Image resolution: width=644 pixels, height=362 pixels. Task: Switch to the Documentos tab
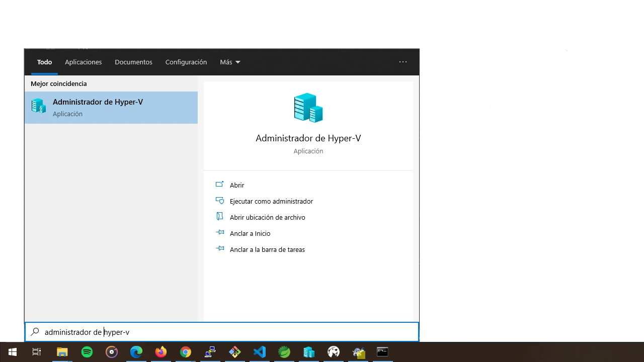(133, 62)
